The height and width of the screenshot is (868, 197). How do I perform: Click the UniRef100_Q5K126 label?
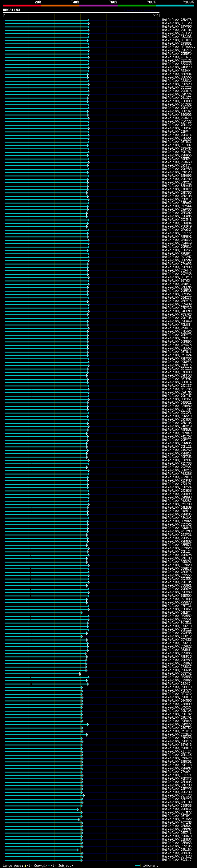(x=176, y=755)
